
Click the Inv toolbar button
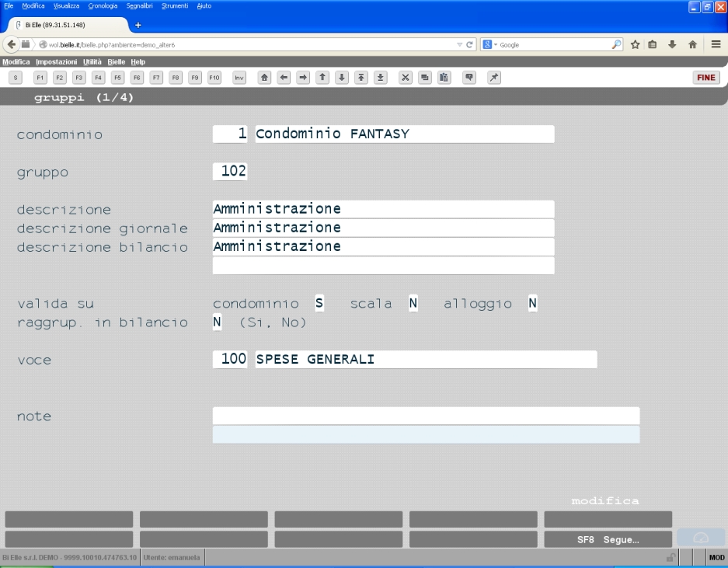click(239, 78)
